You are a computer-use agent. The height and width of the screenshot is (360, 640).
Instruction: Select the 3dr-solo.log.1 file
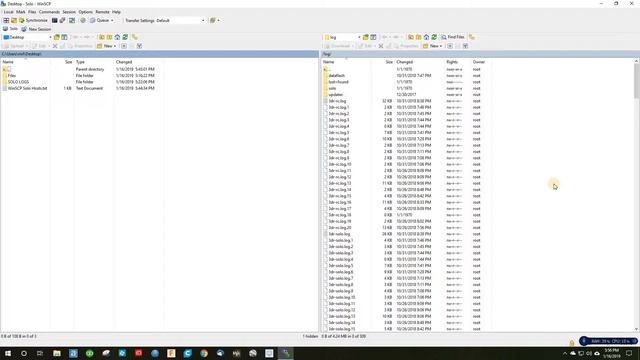click(341, 240)
